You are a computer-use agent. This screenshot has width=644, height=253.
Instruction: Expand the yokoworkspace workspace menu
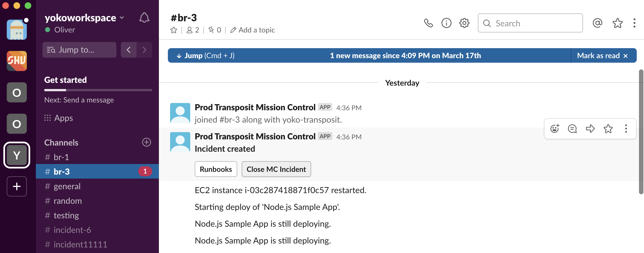point(84,18)
